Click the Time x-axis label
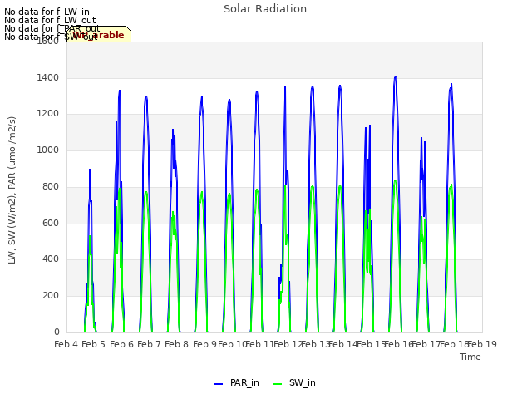 coord(470,357)
